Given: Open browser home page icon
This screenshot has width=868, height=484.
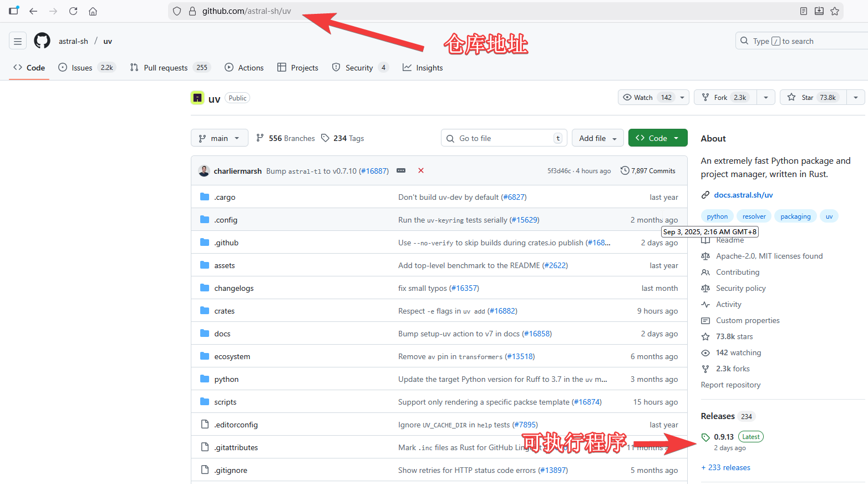Looking at the screenshot, I should tap(93, 11).
